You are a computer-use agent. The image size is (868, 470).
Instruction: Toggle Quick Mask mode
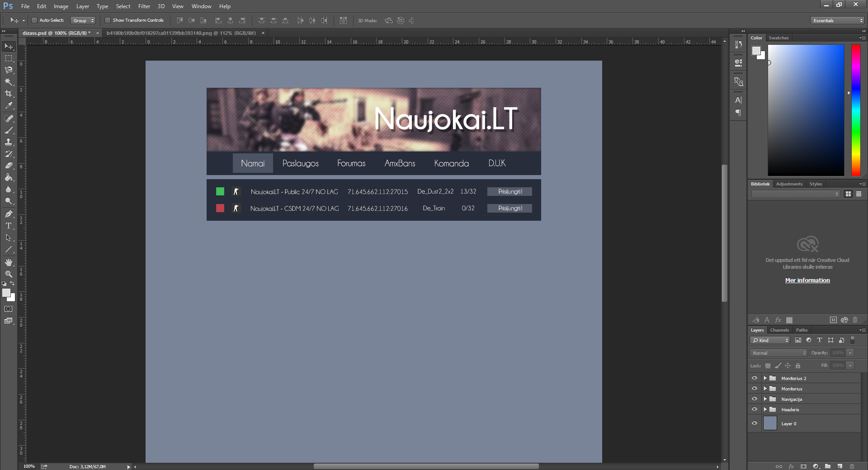pos(9,309)
